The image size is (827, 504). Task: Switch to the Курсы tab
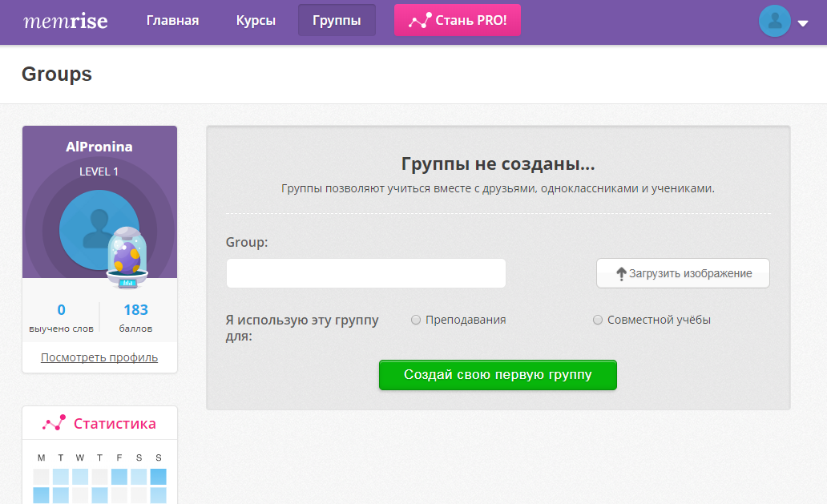[x=256, y=21]
